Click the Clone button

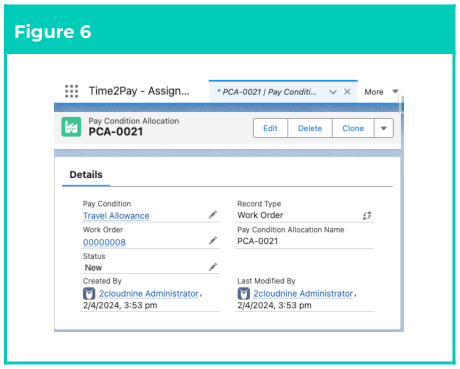pos(353,128)
